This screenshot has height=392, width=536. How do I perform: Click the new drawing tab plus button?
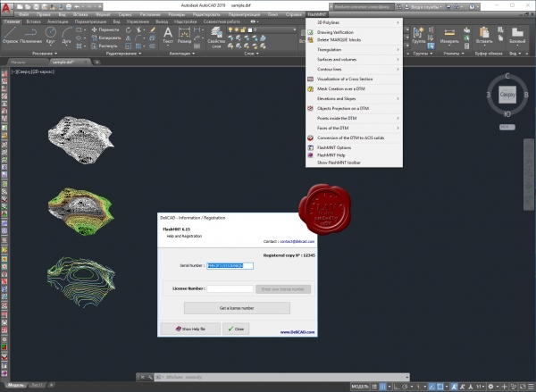(97, 63)
